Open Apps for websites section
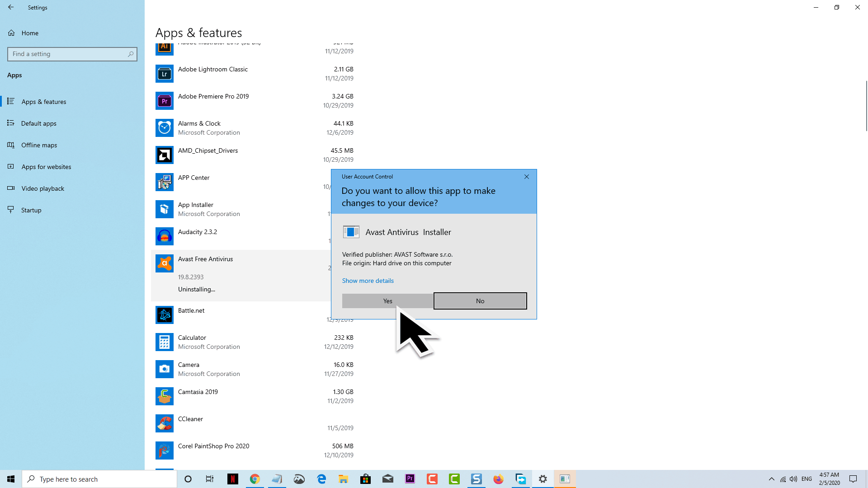Image resolution: width=868 pixels, height=488 pixels. tap(47, 167)
